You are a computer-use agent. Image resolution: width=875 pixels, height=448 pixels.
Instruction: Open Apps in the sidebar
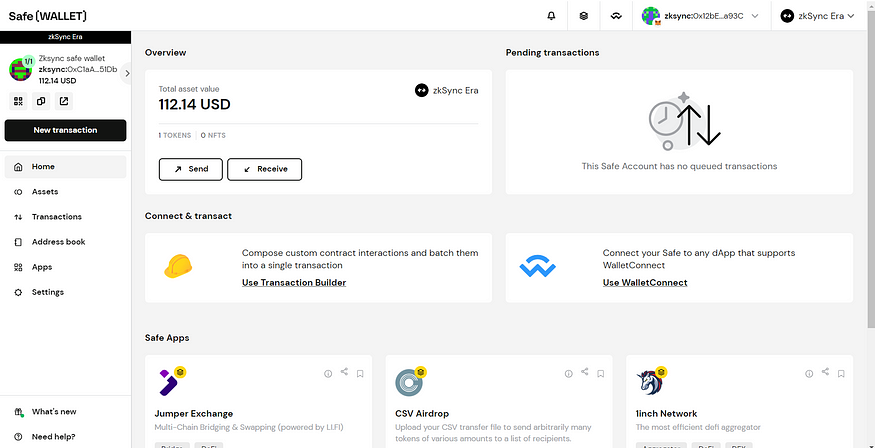[65, 267]
